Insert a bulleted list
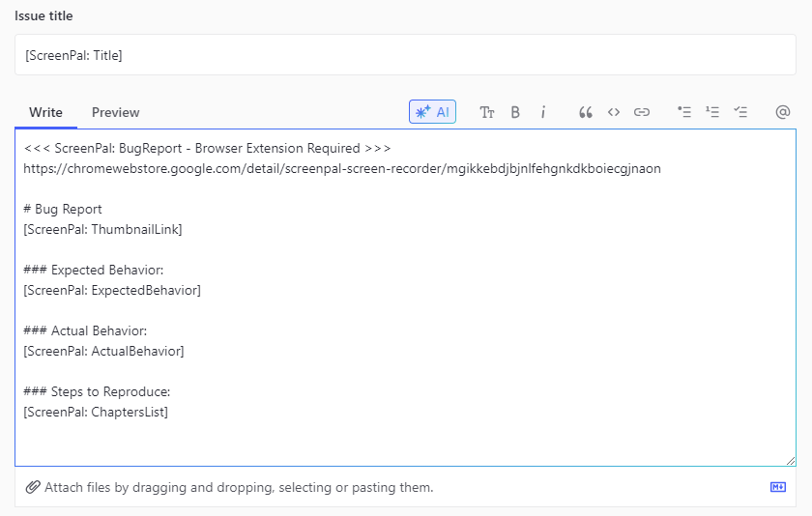The image size is (812, 516). (x=684, y=112)
